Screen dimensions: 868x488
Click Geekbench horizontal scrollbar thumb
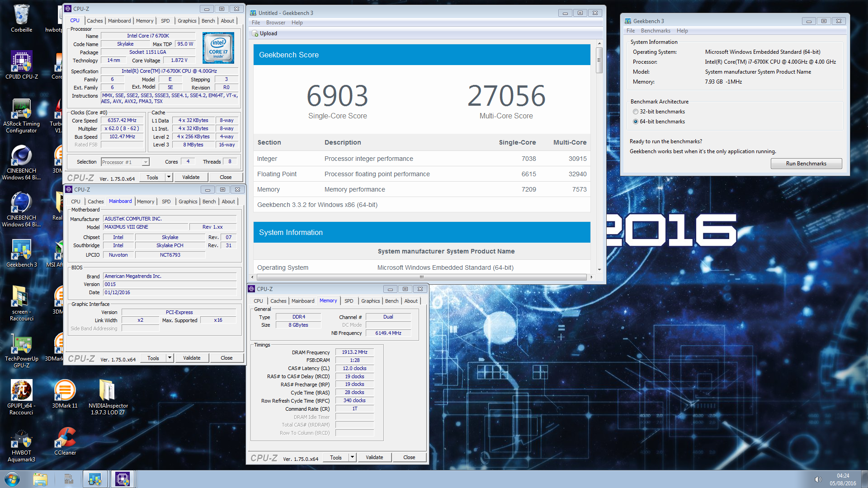pyautogui.click(x=421, y=277)
